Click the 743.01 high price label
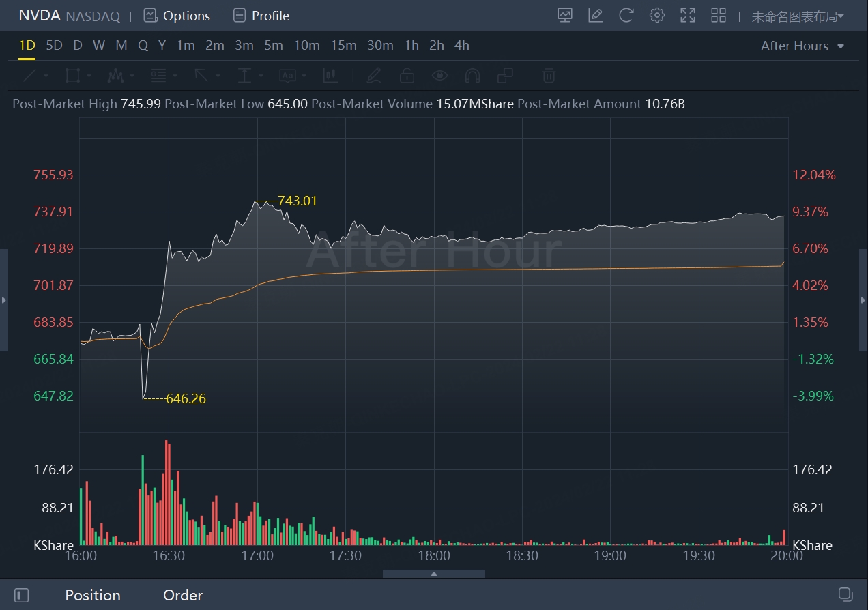868x610 pixels. pos(298,201)
